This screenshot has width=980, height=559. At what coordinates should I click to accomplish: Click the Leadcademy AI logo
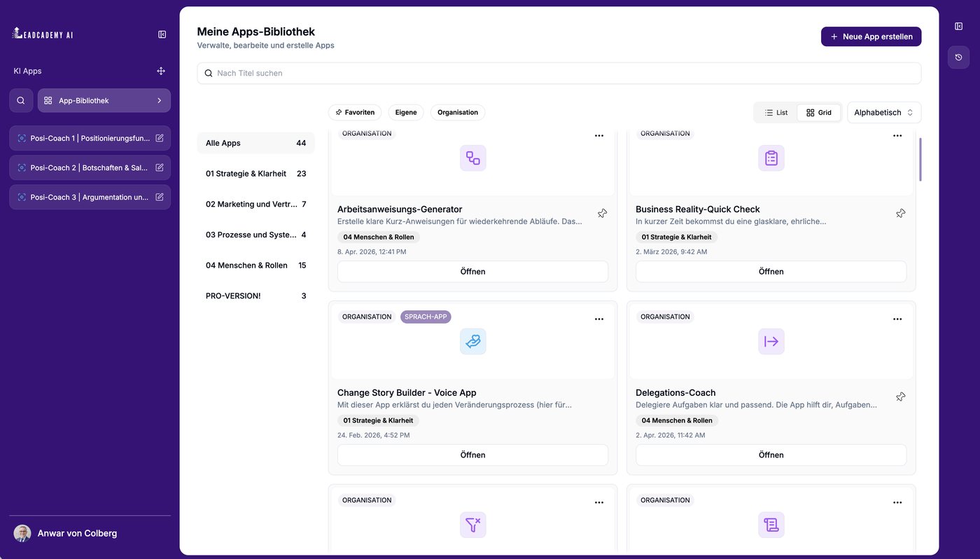(43, 34)
